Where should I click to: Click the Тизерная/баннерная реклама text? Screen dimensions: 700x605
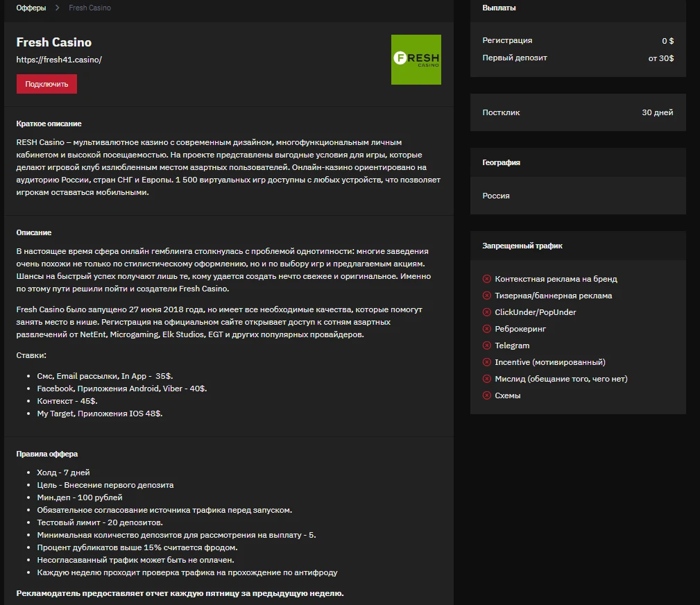click(x=553, y=295)
